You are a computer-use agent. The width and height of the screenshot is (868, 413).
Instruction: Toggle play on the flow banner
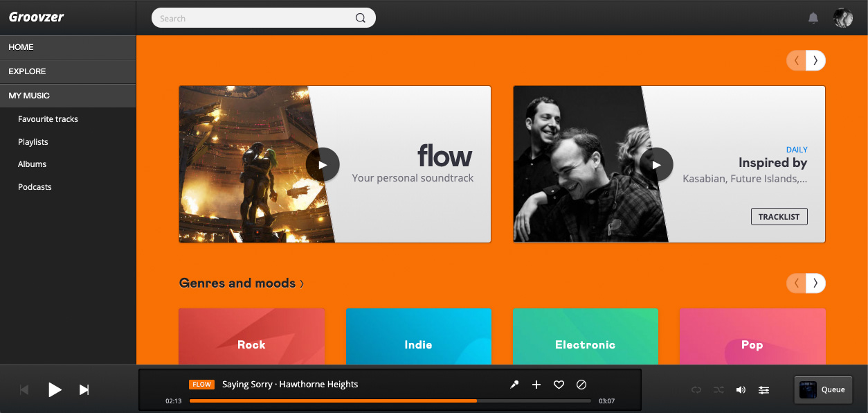point(323,164)
